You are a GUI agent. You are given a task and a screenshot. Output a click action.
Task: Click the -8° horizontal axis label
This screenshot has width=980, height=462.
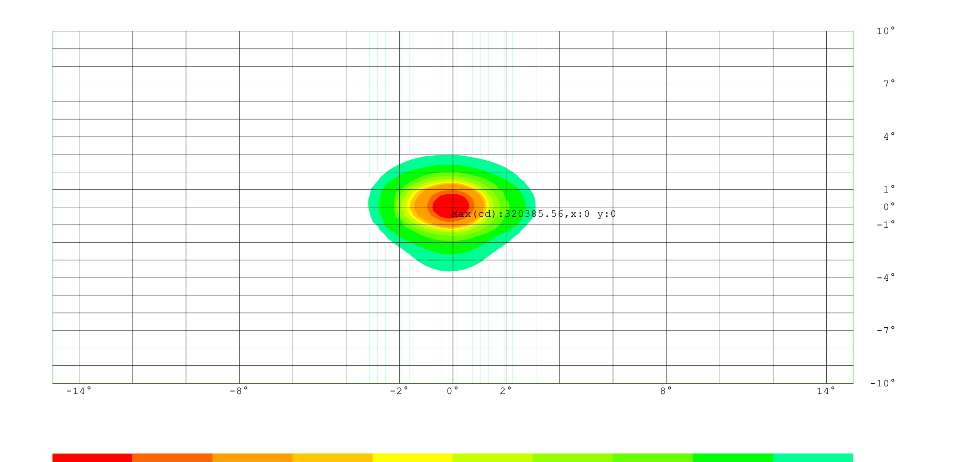(239, 391)
